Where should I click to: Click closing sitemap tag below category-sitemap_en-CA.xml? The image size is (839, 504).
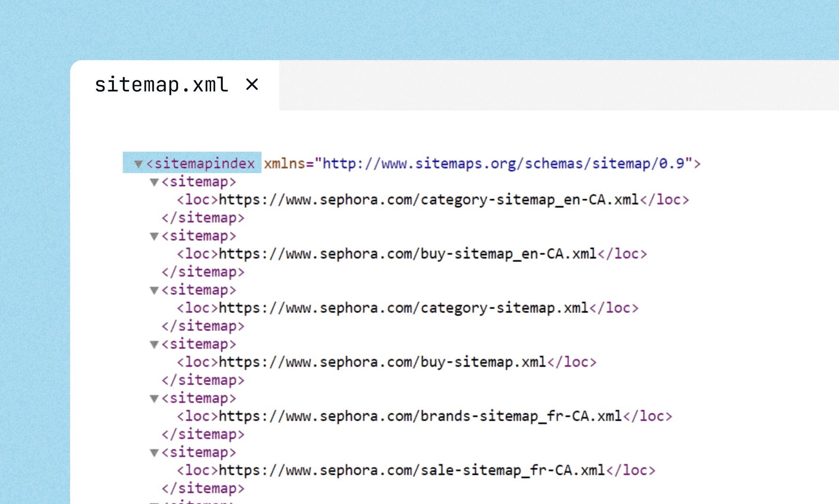[203, 218]
